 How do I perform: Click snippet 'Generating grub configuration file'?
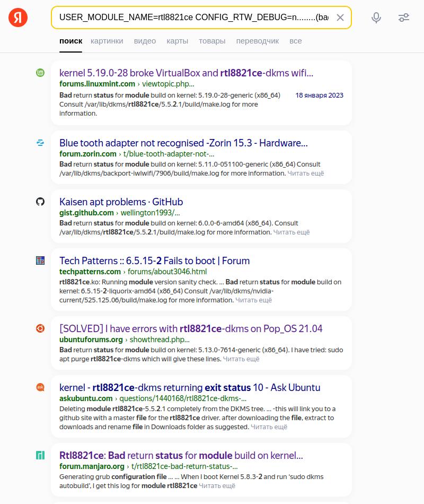tap(113, 477)
